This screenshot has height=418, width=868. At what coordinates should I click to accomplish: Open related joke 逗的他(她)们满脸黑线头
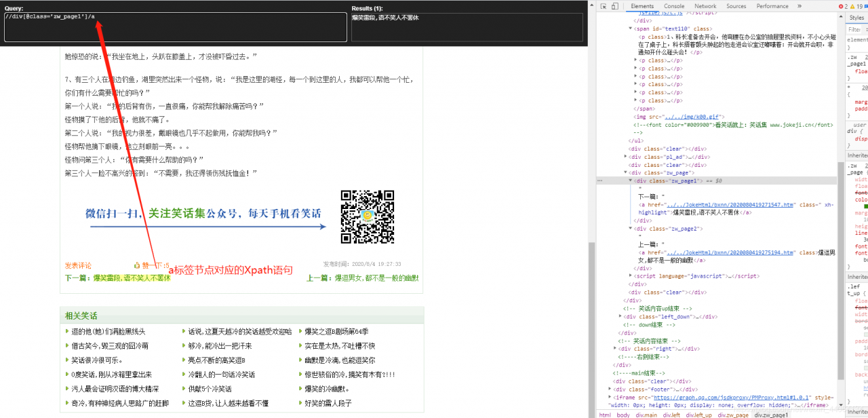[108, 332]
